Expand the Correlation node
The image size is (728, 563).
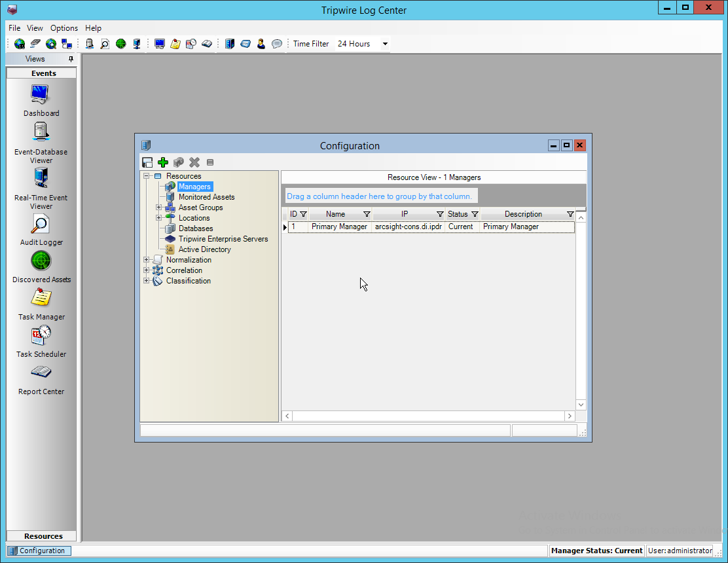point(146,270)
